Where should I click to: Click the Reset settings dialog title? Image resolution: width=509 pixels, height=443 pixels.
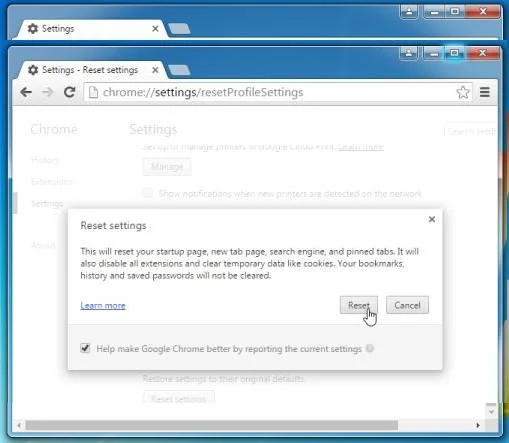pyautogui.click(x=113, y=226)
